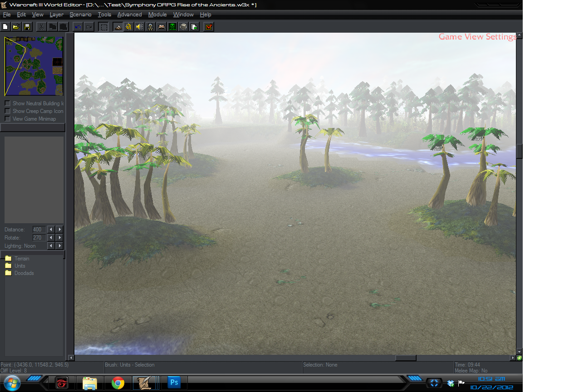This screenshot has height=392, width=579.
Task: Open the red dragon taskbar app
Action: click(61, 383)
